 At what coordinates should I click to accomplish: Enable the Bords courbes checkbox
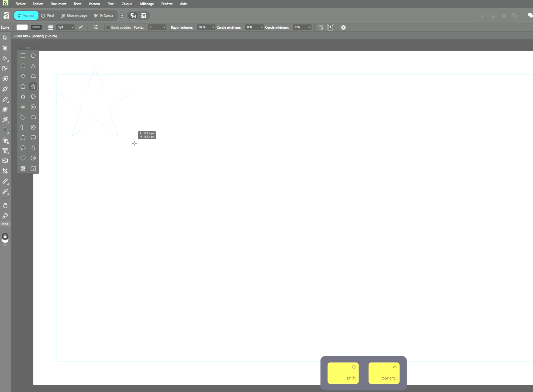click(108, 27)
